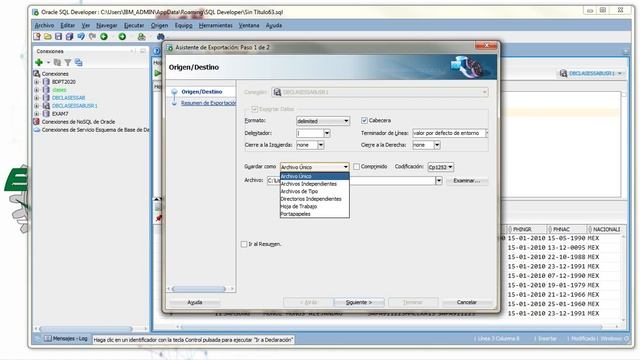Click the Cancelar button
This screenshot has height=360, width=640.
[x=467, y=302]
